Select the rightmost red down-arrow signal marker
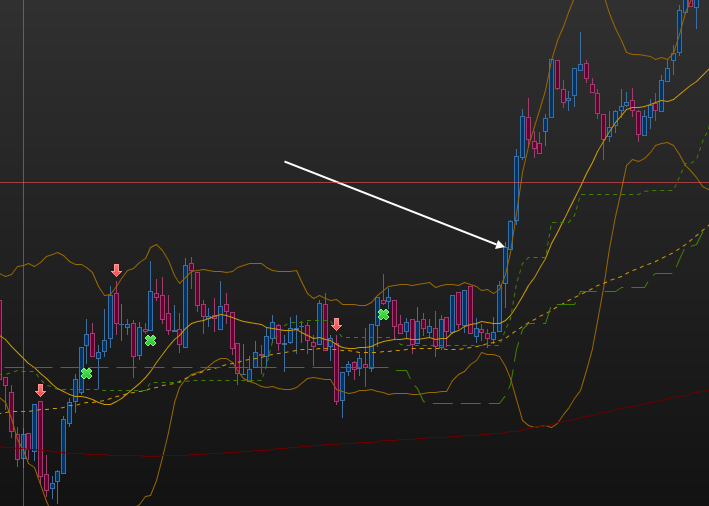 [336, 324]
